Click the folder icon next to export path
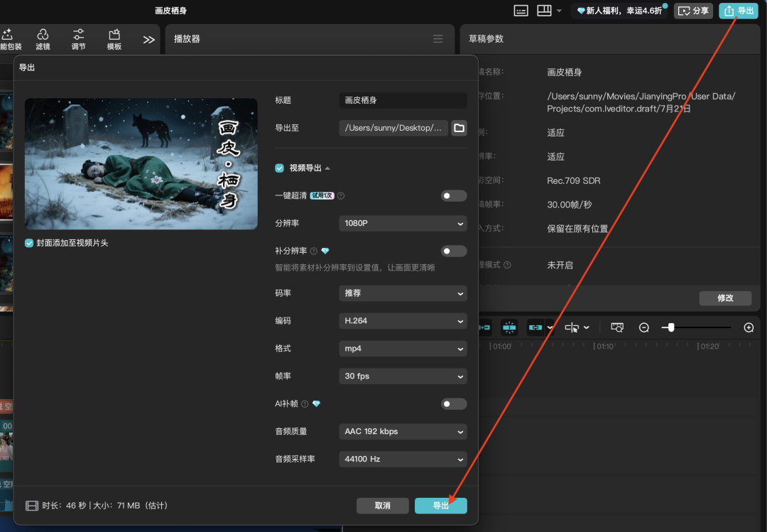Viewport: 767px width, 532px height. click(459, 128)
